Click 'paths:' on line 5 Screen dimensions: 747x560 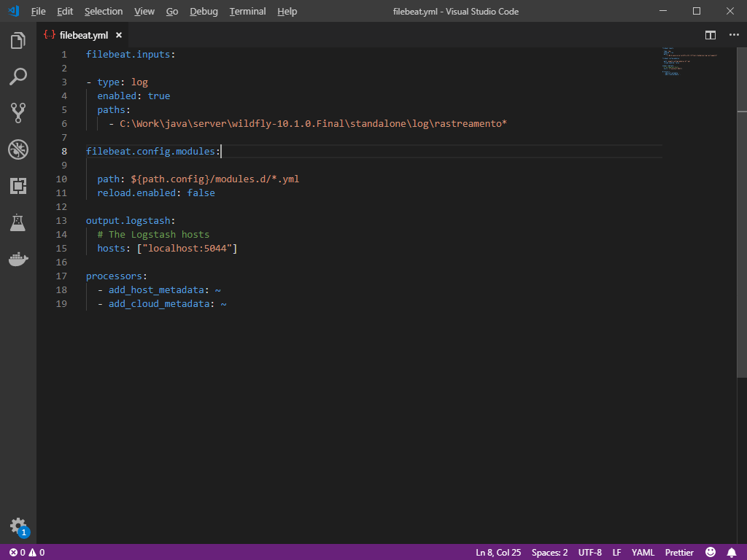pyautogui.click(x=114, y=109)
